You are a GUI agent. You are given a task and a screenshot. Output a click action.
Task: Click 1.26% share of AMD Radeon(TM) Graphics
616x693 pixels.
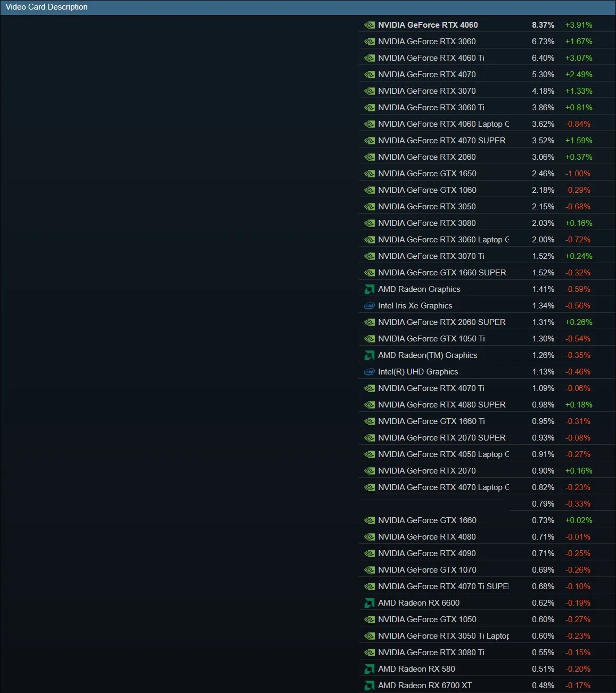(543, 355)
